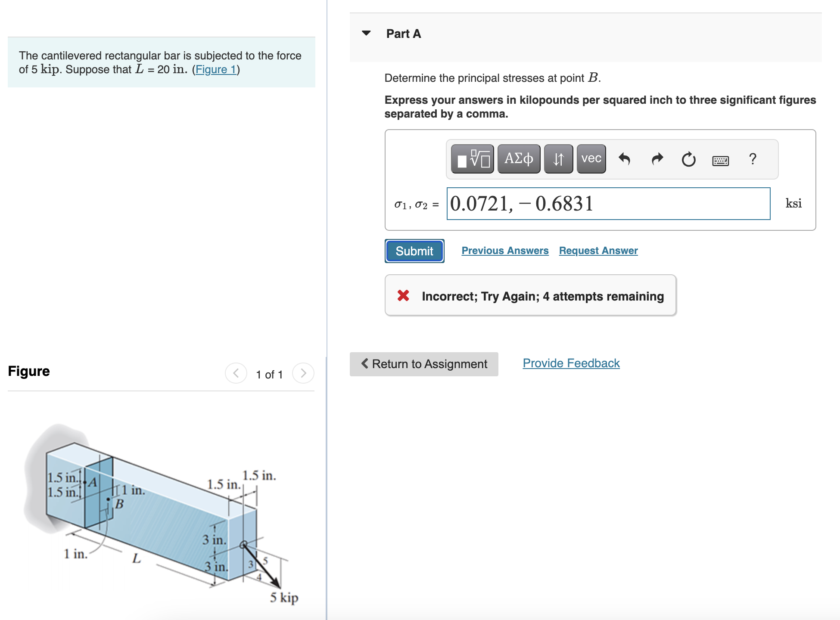
Task: Collapse the Part A section
Action: tap(366, 34)
